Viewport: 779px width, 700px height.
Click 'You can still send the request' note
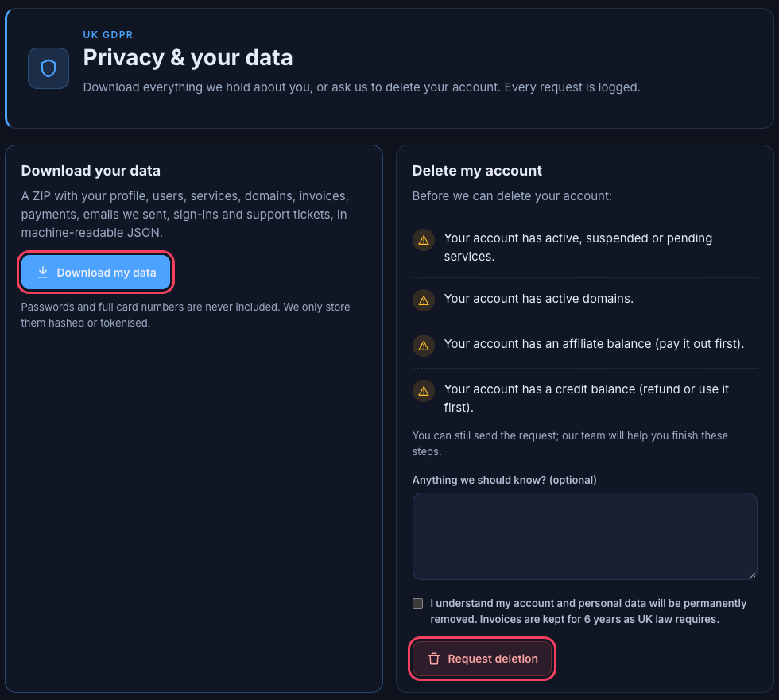[570, 443]
